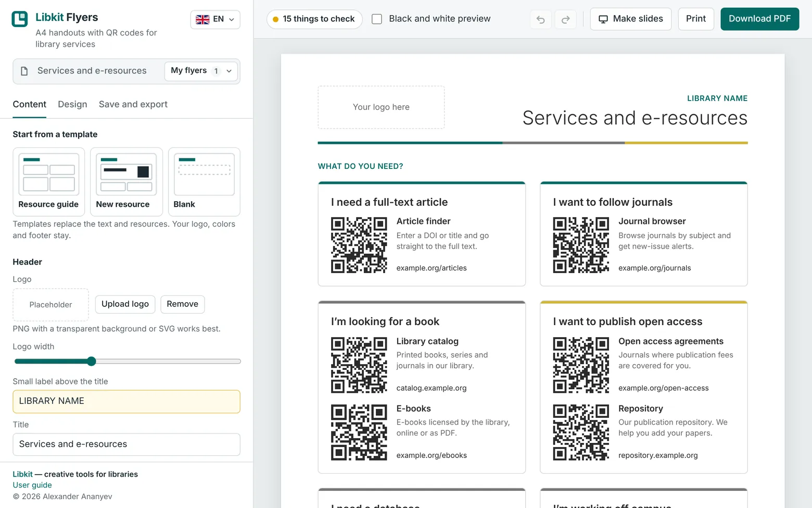The width and height of the screenshot is (812, 508).
Task: Click the Open access agreements QR code
Action: pyautogui.click(x=581, y=365)
